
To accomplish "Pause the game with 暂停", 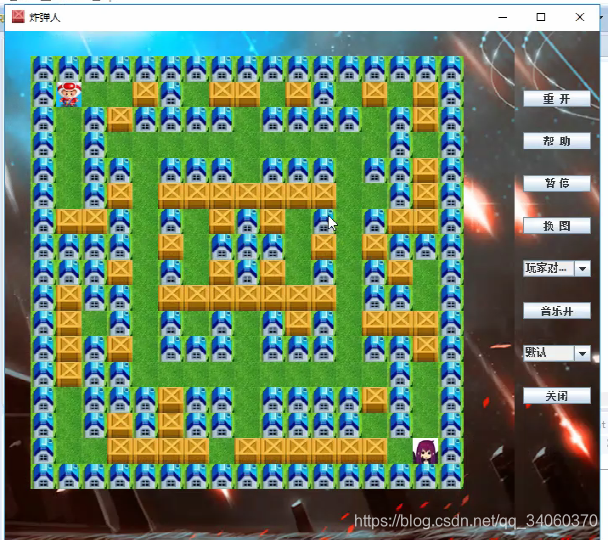I will [557, 183].
